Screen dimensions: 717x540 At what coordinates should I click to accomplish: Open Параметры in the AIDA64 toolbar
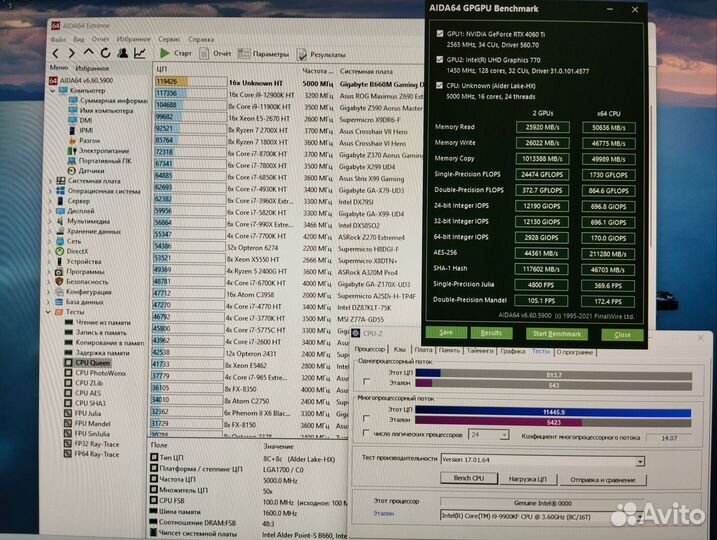[x=263, y=54]
